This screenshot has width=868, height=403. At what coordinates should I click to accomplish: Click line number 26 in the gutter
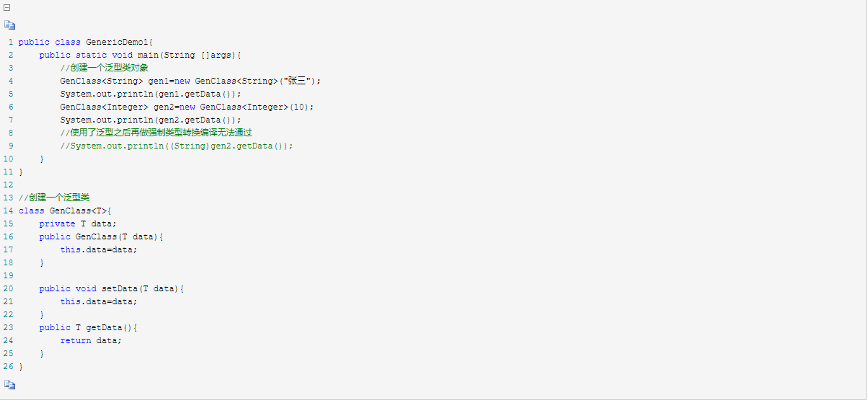[8, 367]
